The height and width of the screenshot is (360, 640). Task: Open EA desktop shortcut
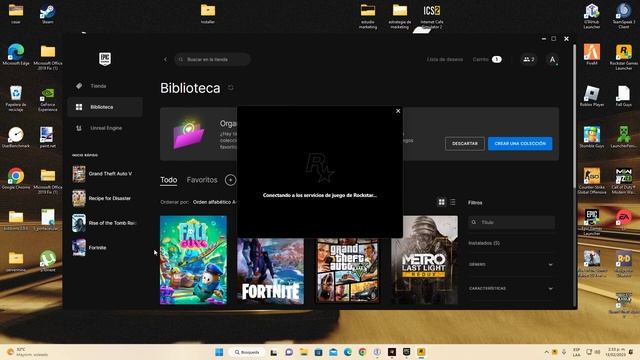pyautogui.click(x=624, y=220)
